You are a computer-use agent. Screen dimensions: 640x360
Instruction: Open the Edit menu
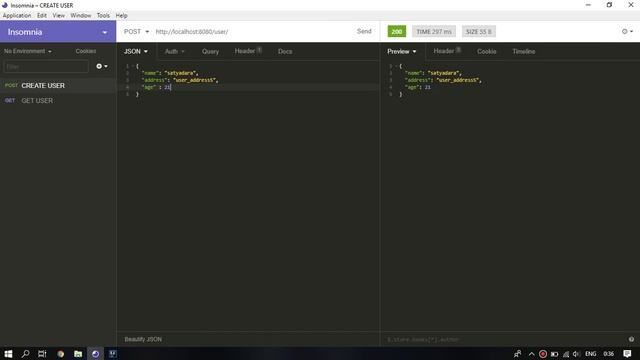42,16
